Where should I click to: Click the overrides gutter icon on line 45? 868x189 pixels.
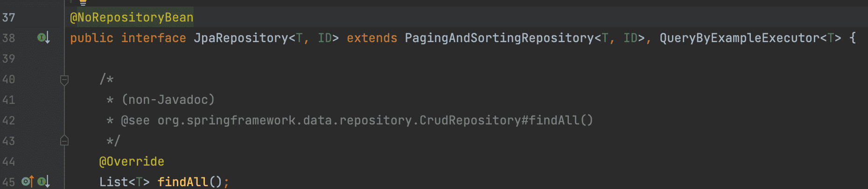coord(28,182)
